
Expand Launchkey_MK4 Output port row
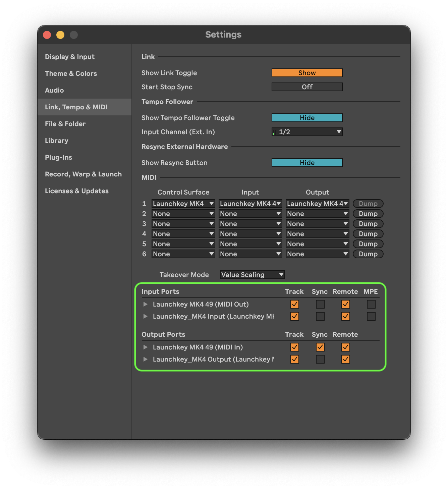(145, 359)
